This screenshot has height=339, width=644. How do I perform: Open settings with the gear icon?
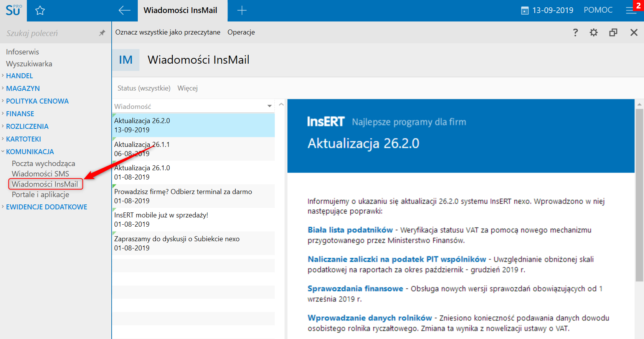(593, 33)
